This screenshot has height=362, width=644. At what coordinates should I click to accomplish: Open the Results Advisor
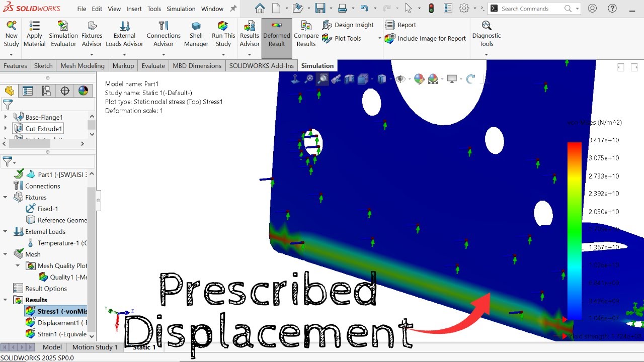click(249, 34)
